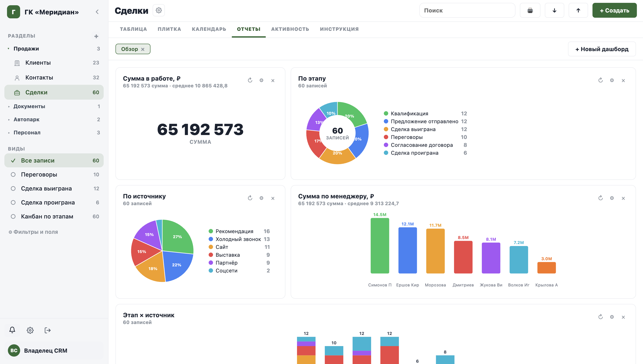Click the ГК «Меридиан» workspace logo
Viewport: 643px width, 364px height.
(14, 12)
